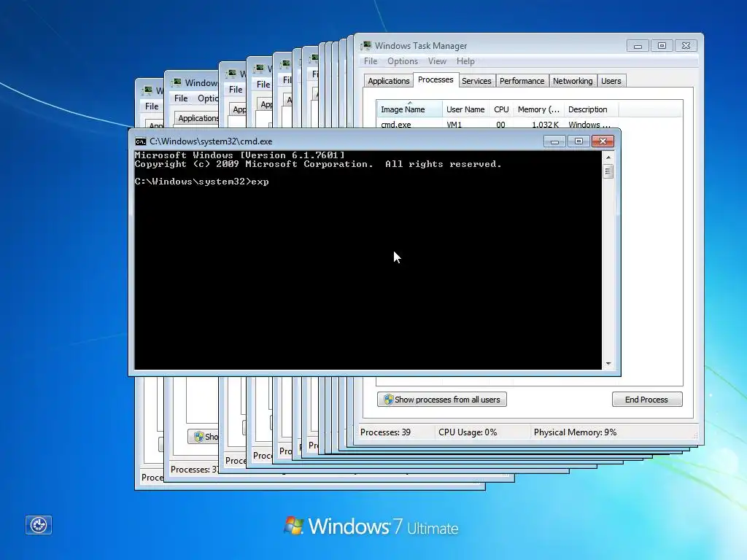747x560 pixels.
Task: Minimize the front Task Manager window
Action: (638, 46)
